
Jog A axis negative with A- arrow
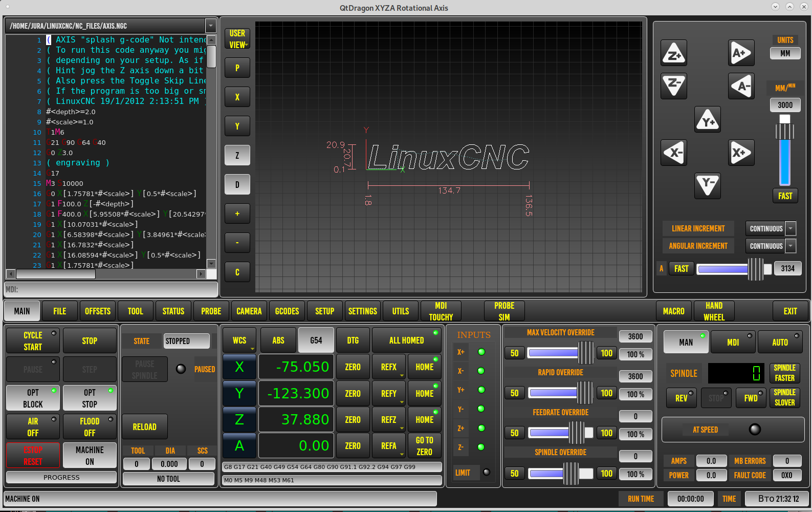tap(741, 86)
